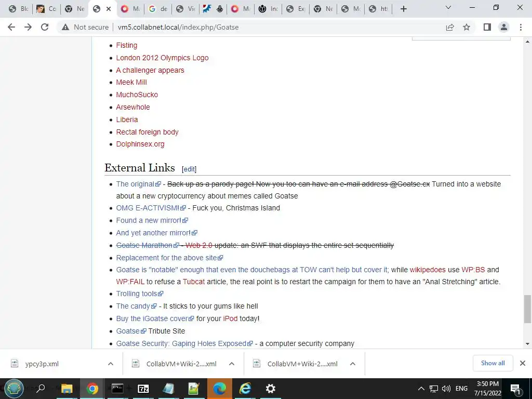Open Settings gear from taskbar
Image resolution: width=532 pixels, height=399 pixels.
tap(270, 389)
